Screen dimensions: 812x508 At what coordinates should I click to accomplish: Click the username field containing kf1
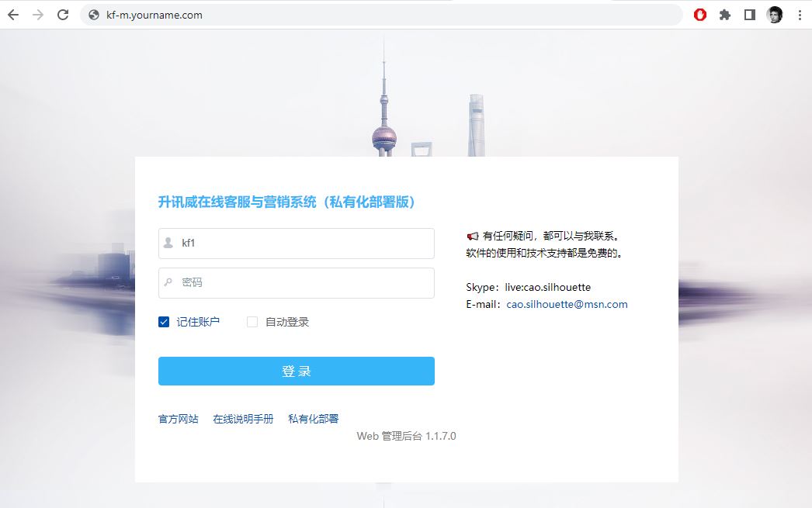(x=297, y=243)
